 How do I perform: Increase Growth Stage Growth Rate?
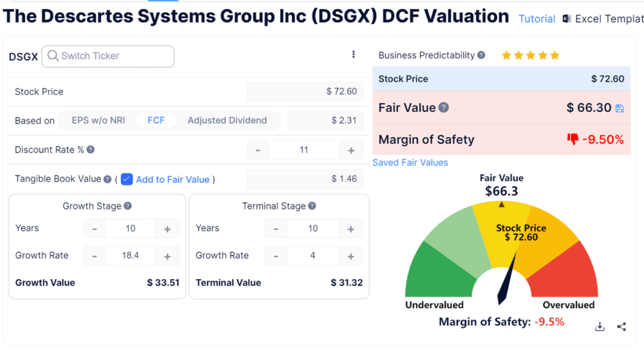(x=167, y=256)
